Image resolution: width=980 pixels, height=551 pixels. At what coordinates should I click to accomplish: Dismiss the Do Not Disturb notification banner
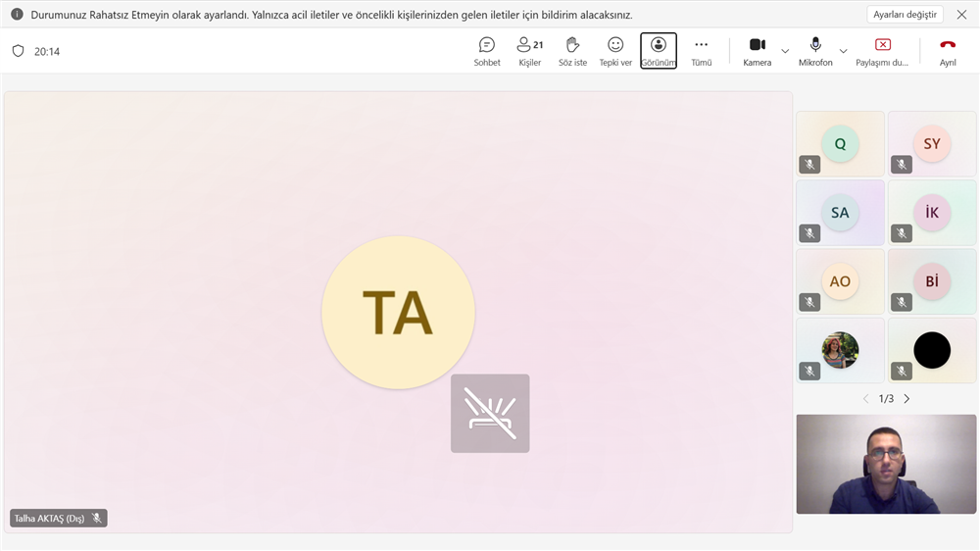(x=961, y=15)
